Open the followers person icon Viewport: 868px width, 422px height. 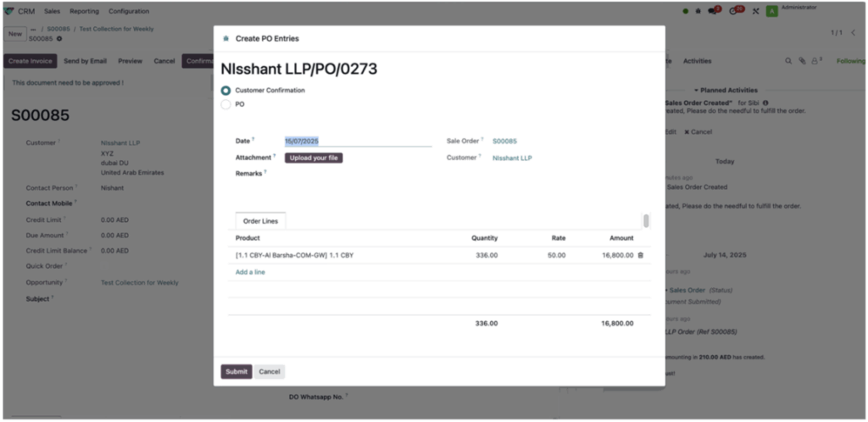[815, 61]
